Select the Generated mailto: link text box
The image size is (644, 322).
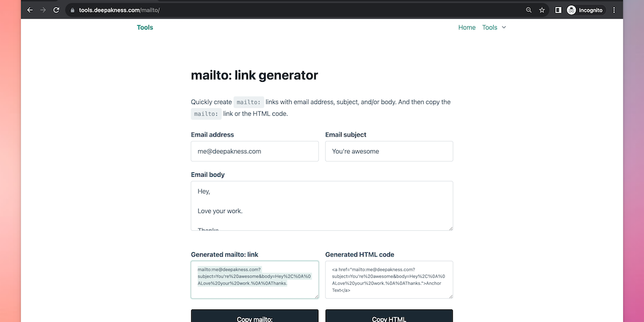(255, 280)
